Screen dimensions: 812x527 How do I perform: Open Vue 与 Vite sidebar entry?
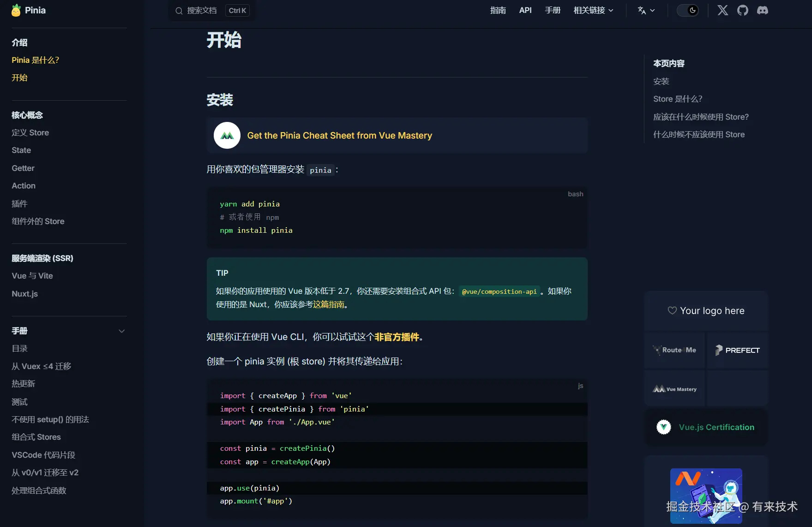(32, 276)
